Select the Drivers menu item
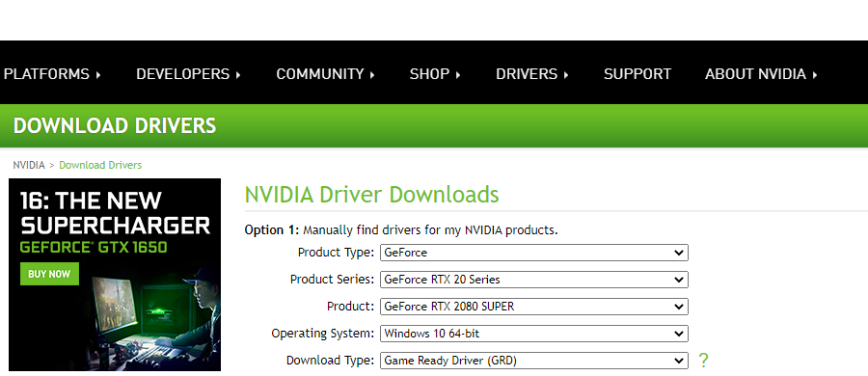 pos(527,74)
